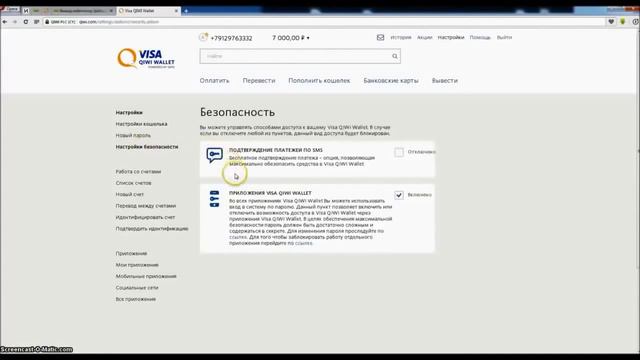Open Все приложения in sidebar
Viewport: 640px width, 360px height.
pos(136,299)
